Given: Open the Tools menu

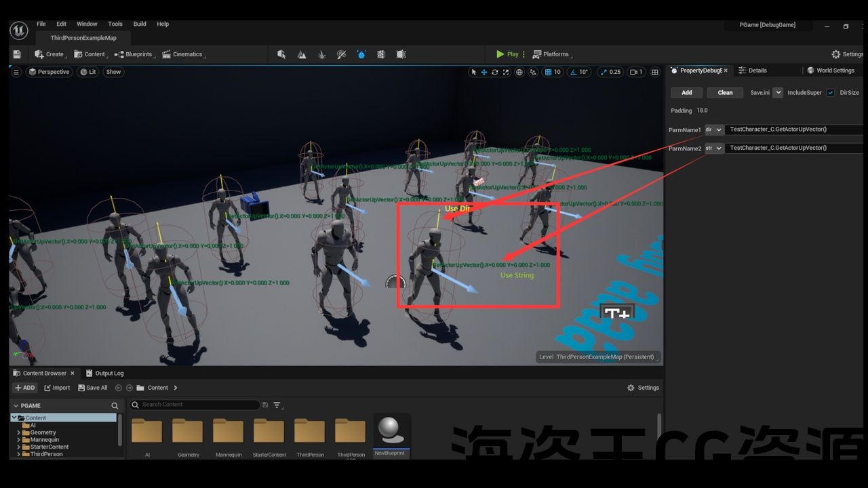Looking at the screenshot, I should pyautogui.click(x=115, y=24).
